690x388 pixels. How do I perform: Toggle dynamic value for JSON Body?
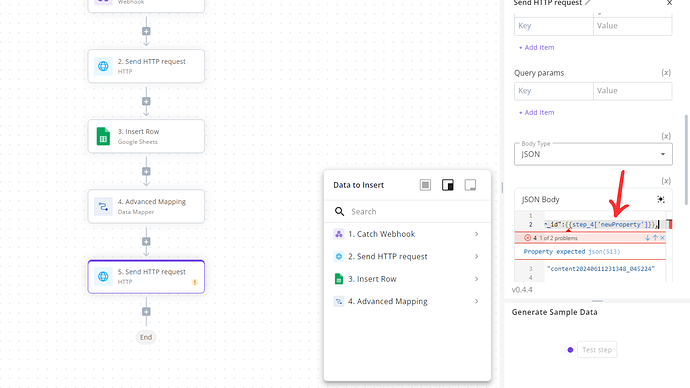(666, 181)
